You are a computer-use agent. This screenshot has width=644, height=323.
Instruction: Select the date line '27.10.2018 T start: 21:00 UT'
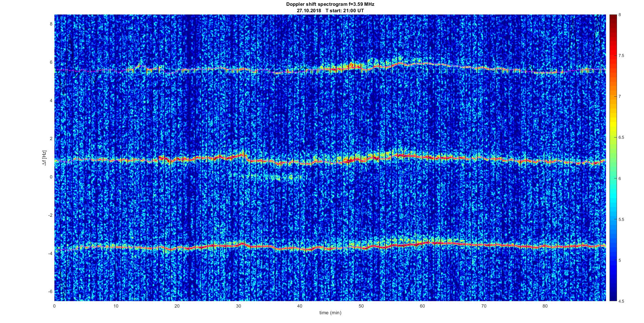(330, 10)
